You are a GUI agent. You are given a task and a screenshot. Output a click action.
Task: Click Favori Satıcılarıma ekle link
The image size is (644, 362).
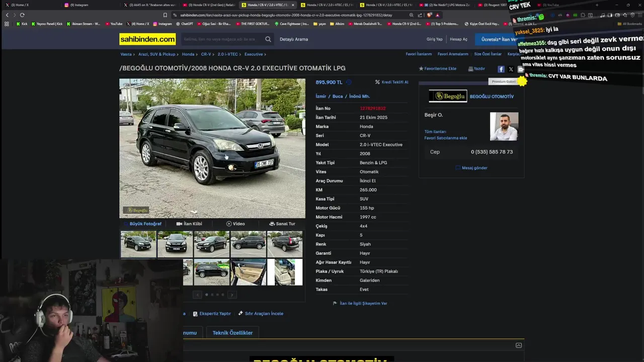[446, 138]
